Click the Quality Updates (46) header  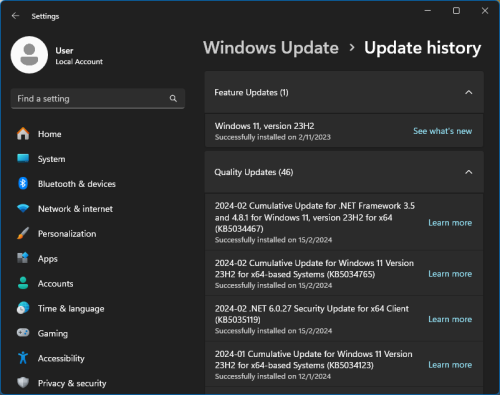pyautogui.click(x=344, y=172)
